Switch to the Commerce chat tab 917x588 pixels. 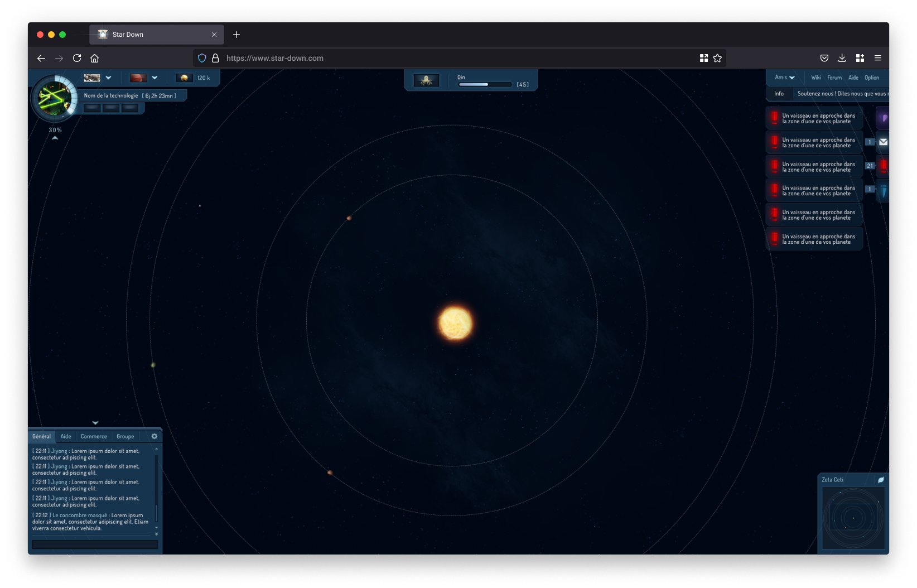[x=94, y=436]
